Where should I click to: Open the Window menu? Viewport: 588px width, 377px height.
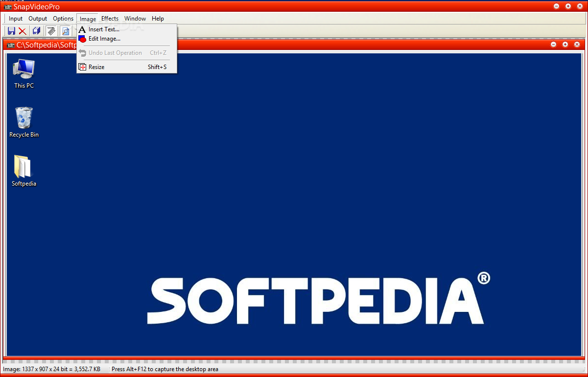[135, 19]
